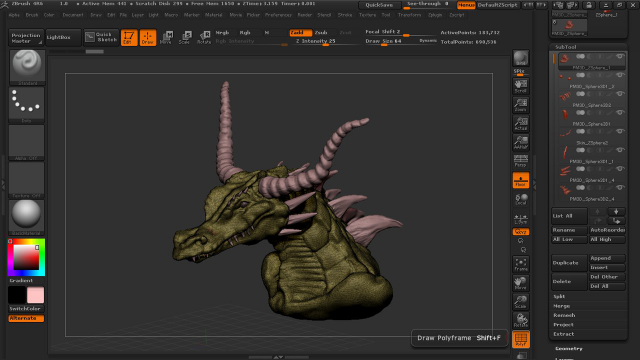The height and width of the screenshot is (360, 640).
Task: Collapse the SubTool panel header
Action: pyautogui.click(x=566, y=47)
